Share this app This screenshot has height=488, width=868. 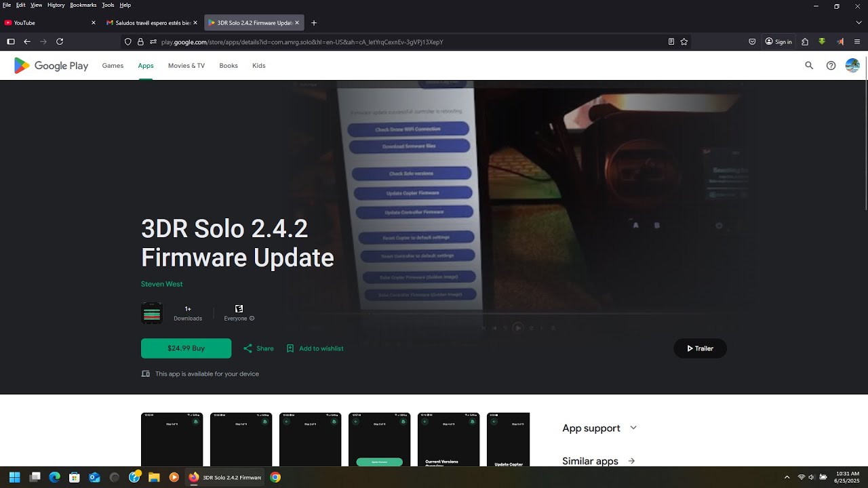pyautogui.click(x=258, y=348)
